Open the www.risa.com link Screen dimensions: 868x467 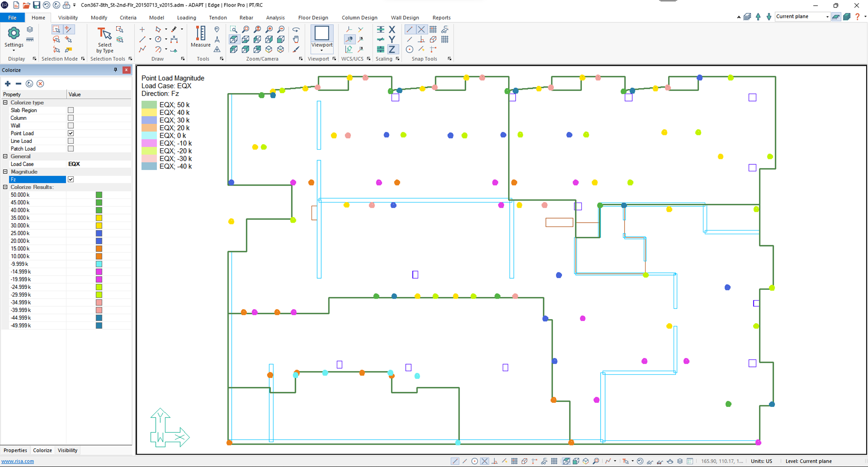(17, 461)
